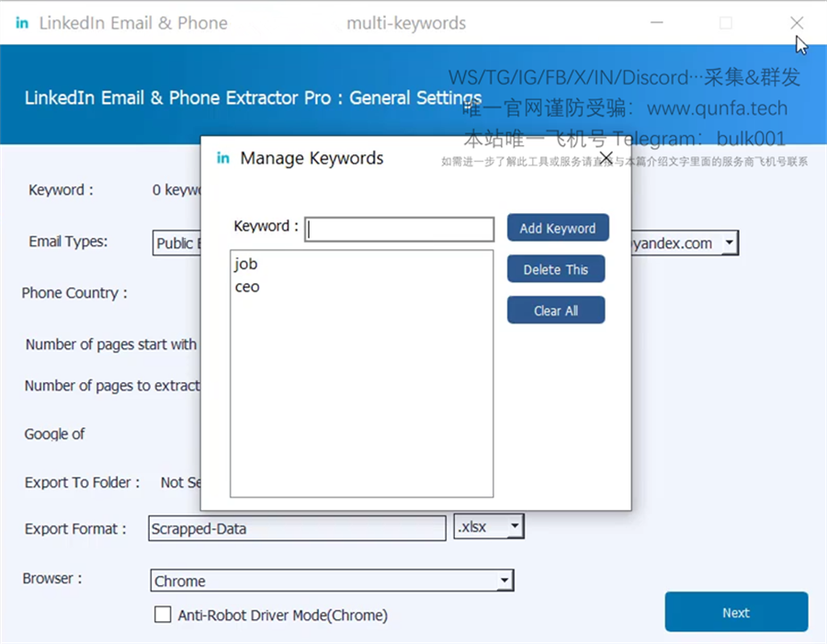Click the 'Browser :' label
This screenshot has height=644, width=827.
(x=52, y=579)
